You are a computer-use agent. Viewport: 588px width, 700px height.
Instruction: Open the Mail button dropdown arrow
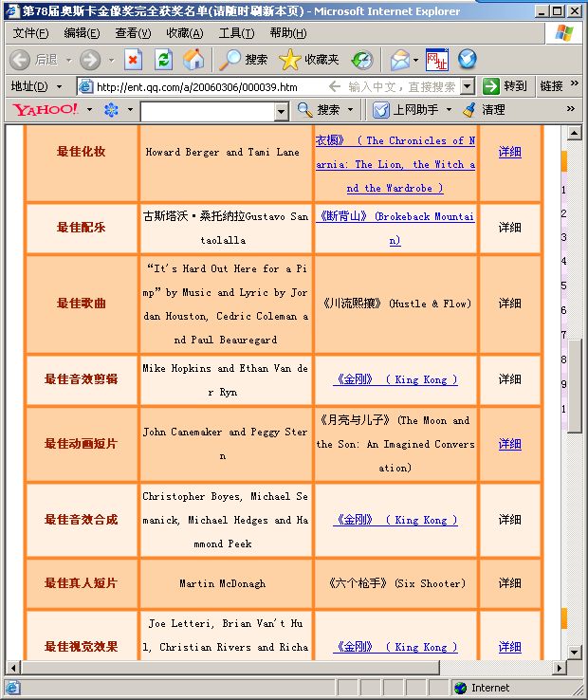(415, 60)
